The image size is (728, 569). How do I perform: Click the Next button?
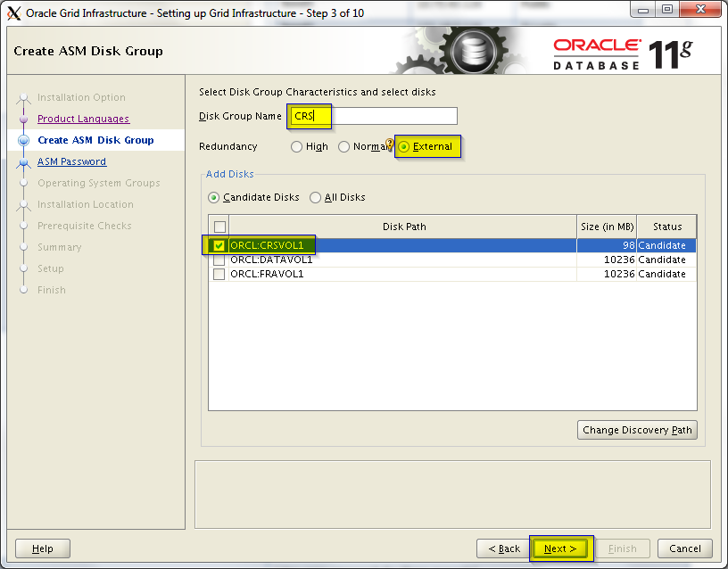[x=560, y=548]
